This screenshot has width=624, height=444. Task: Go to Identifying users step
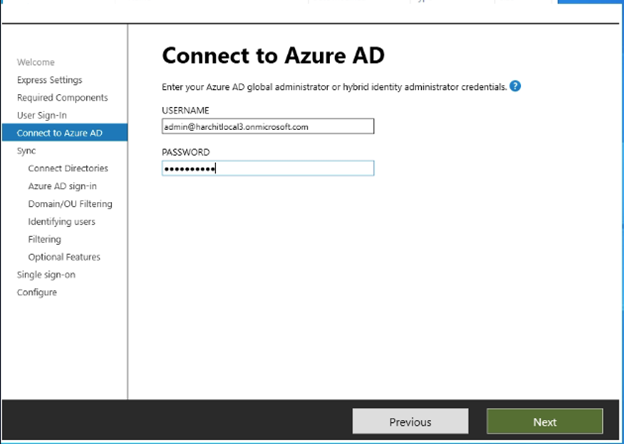[62, 221]
